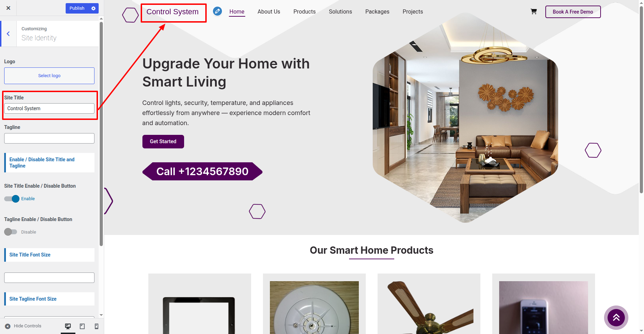Click the Select logo button
Image resolution: width=644 pixels, height=334 pixels.
[49, 76]
